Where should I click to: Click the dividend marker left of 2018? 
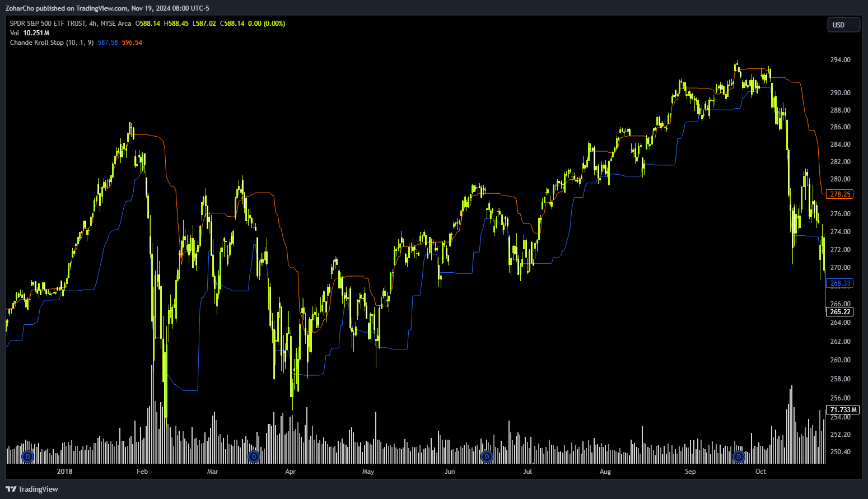(x=28, y=457)
